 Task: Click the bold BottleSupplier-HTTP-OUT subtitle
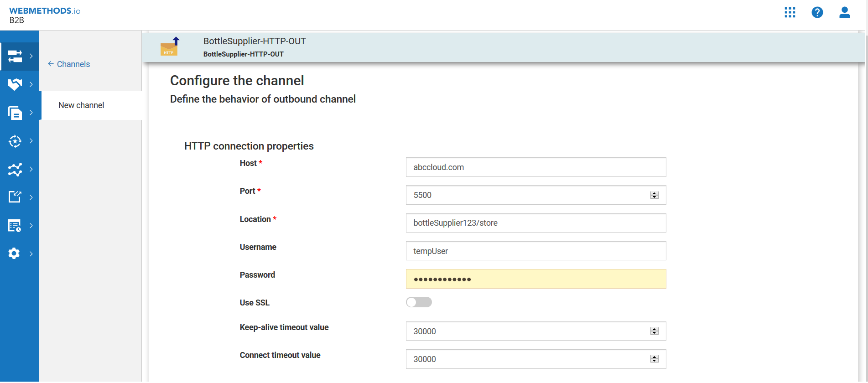pyautogui.click(x=244, y=54)
